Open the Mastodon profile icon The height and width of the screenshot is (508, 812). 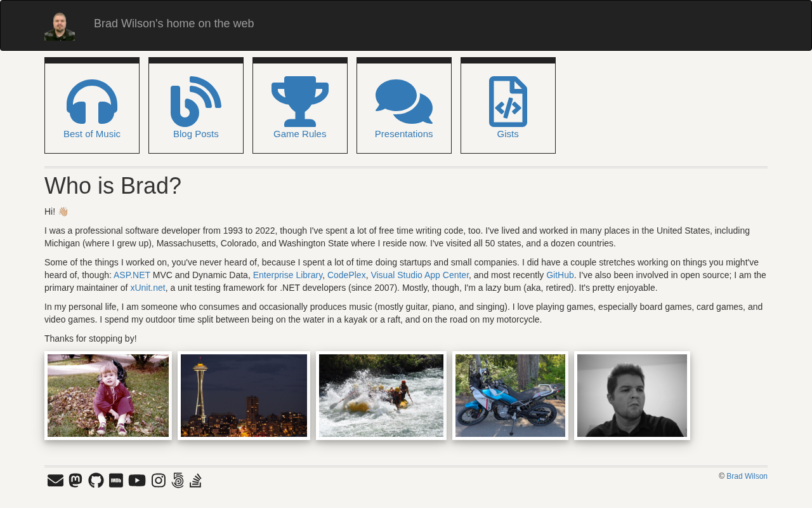pyautogui.click(x=75, y=481)
